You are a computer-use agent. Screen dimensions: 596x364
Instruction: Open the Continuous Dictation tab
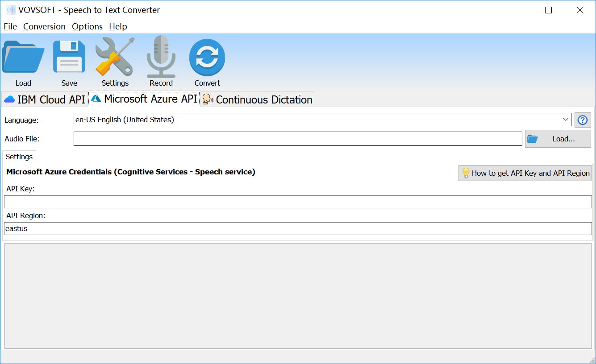(x=257, y=99)
